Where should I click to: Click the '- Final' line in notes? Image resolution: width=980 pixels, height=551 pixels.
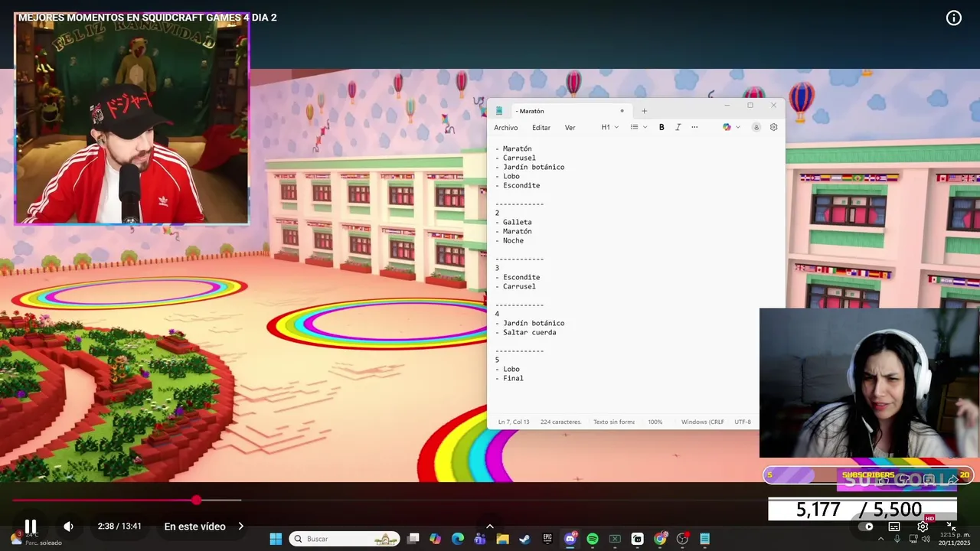(x=510, y=378)
